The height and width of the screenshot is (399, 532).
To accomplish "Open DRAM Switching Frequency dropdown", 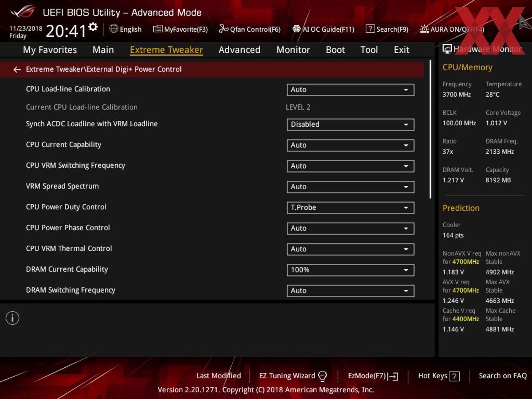I will click(x=350, y=290).
